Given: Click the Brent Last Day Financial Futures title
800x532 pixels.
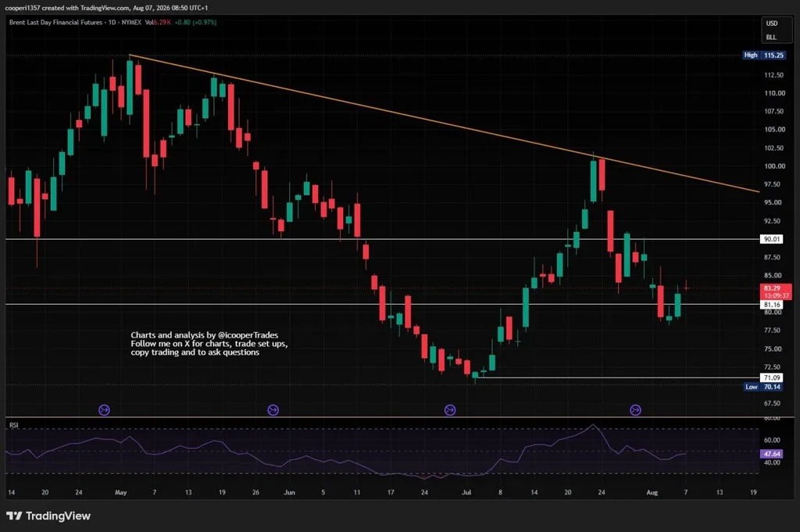Looking at the screenshot, I should coord(55,23).
